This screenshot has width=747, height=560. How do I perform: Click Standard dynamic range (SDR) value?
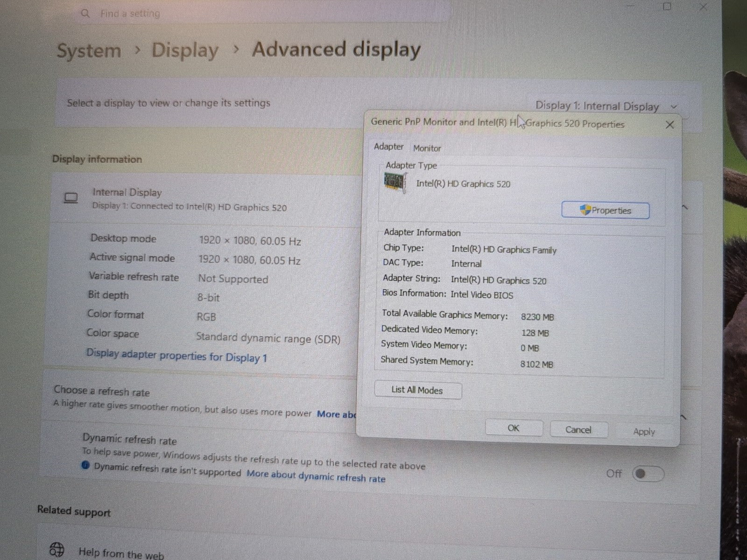(x=268, y=338)
